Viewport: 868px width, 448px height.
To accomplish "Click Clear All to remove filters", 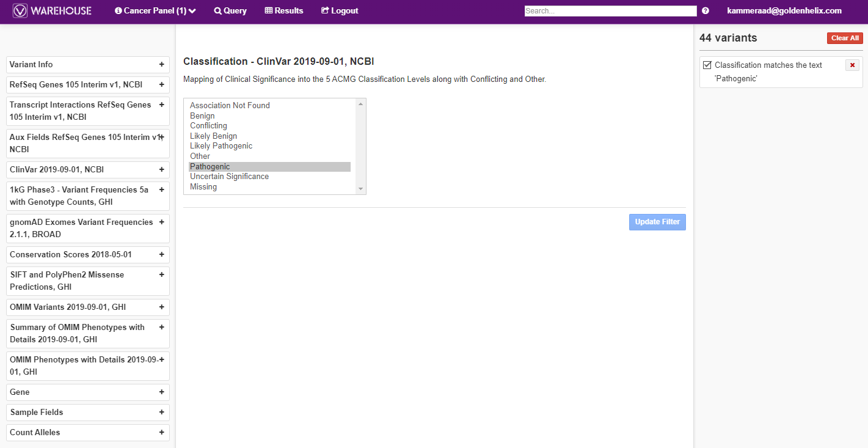I will click(845, 37).
